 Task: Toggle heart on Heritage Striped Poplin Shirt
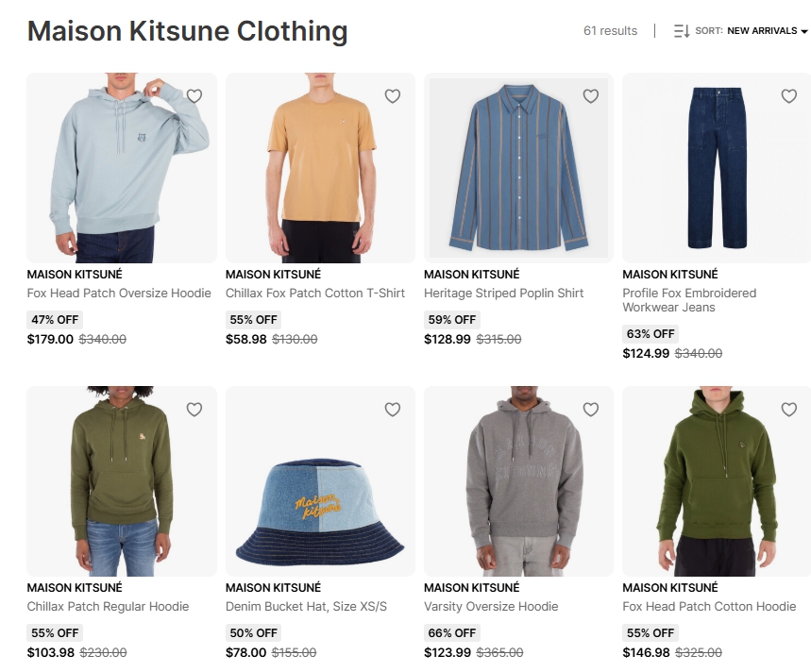point(591,96)
